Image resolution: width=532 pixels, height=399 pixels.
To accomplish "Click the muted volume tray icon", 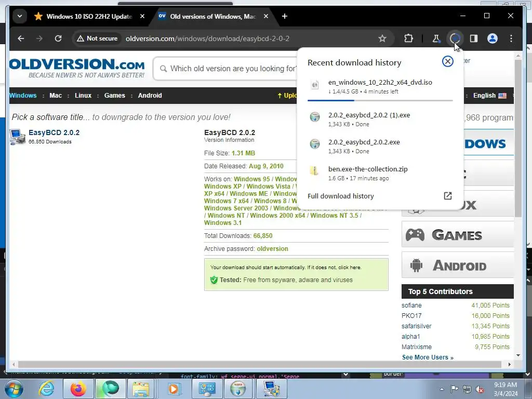I will coord(480,389).
